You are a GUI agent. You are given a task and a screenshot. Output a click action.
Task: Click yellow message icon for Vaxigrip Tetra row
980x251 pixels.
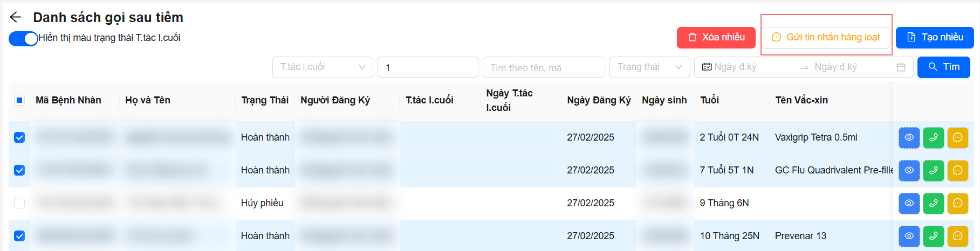click(957, 137)
